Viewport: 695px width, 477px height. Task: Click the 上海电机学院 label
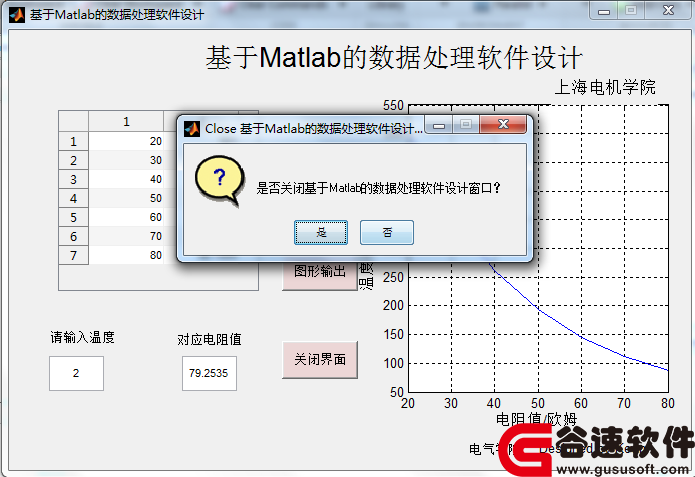coord(605,87)
